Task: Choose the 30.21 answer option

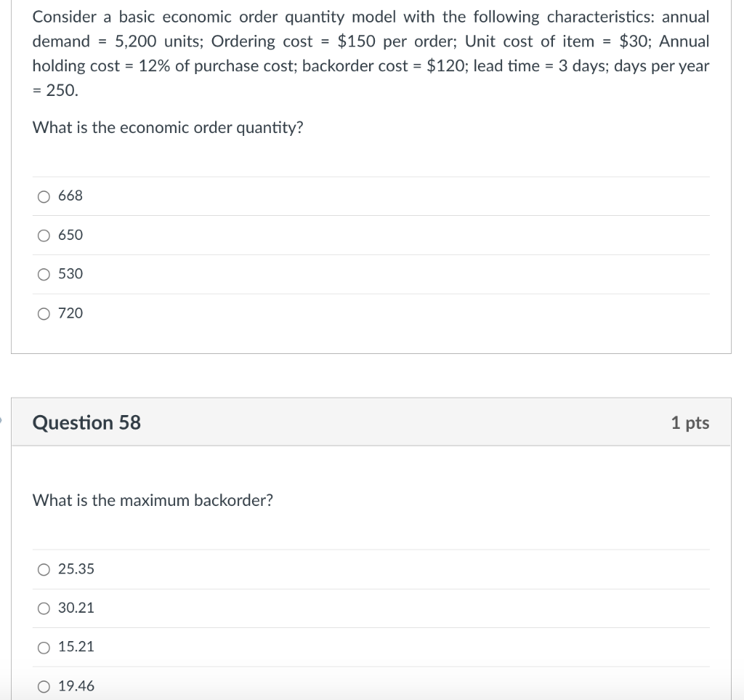Action: [44, 608]
